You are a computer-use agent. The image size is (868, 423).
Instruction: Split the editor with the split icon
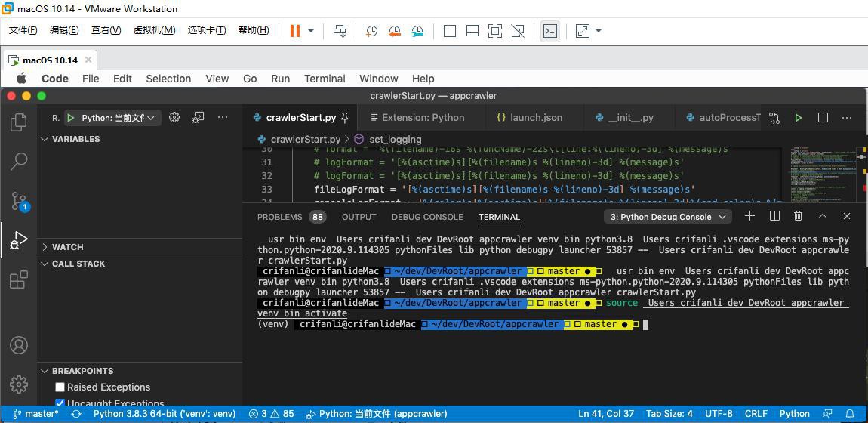pos(823,118)
